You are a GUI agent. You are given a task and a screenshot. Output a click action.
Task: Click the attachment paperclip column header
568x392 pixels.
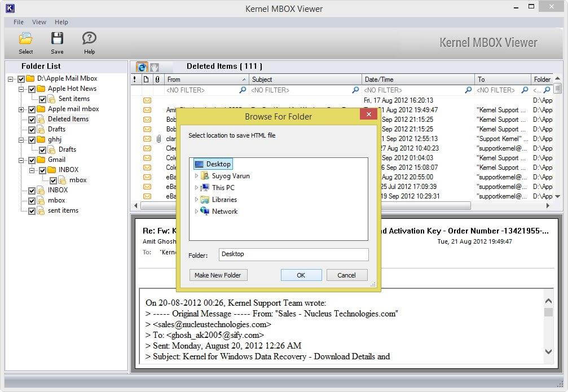pyautogui.click(x=157, y=80)
